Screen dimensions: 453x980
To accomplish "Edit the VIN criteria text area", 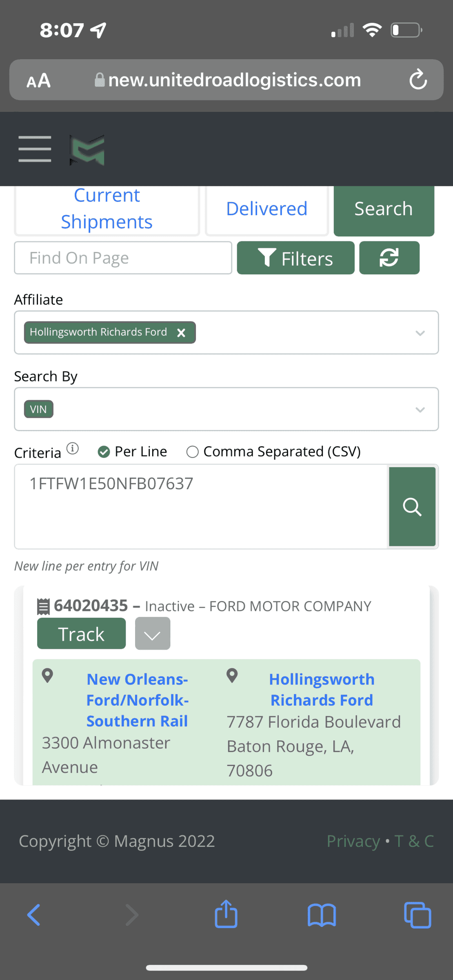I will (201, 506).
